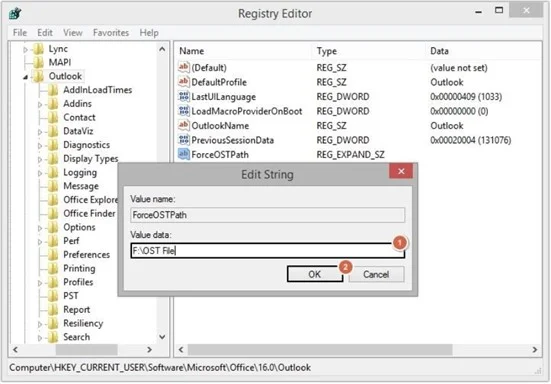Close the Edit String dialog

tap(401, 171)
